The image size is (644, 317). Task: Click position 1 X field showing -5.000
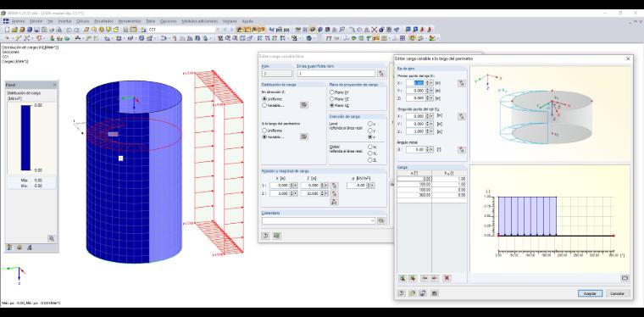[280, 186]
